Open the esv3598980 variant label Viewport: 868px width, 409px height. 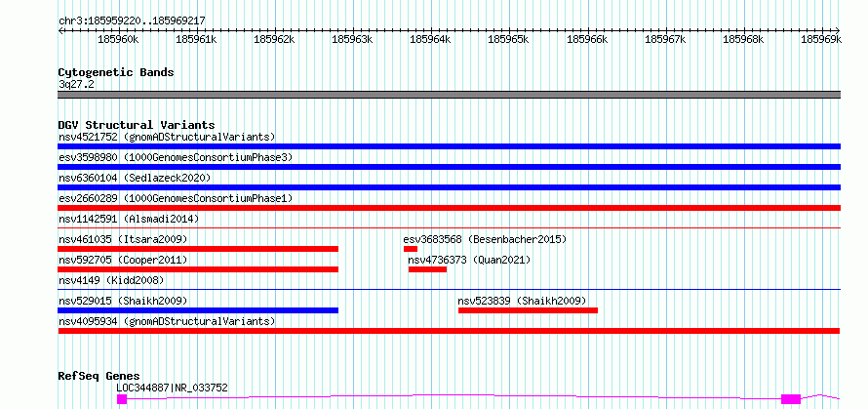pos(176,157)
